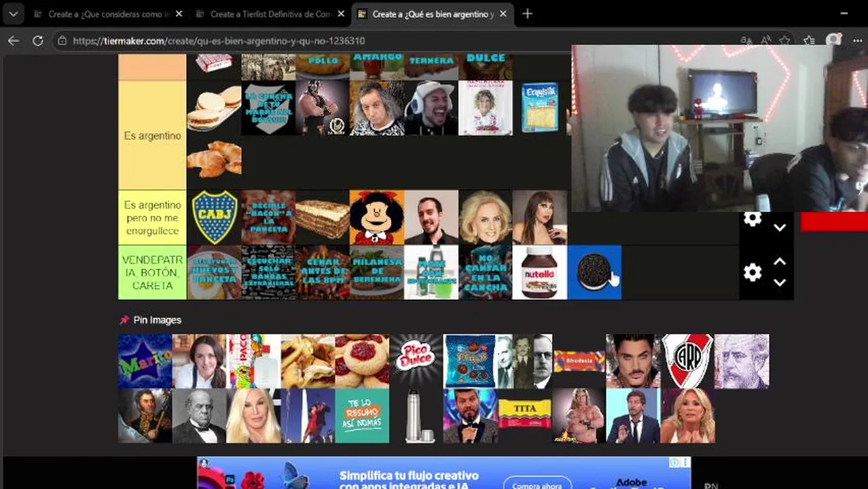868x489 pixels.
Task: Close the '¿Qué es bien argentino' tab
Action: click(x=503, y=14)
